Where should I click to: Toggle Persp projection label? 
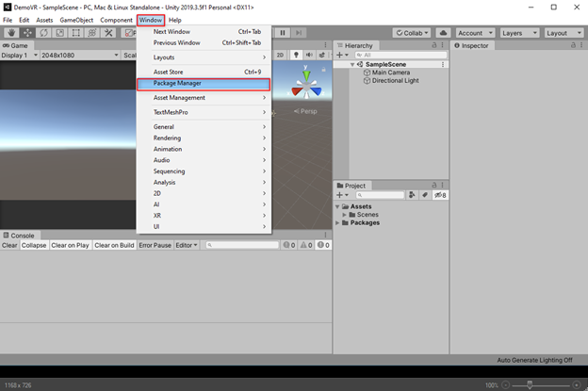(x=305, y=111)
